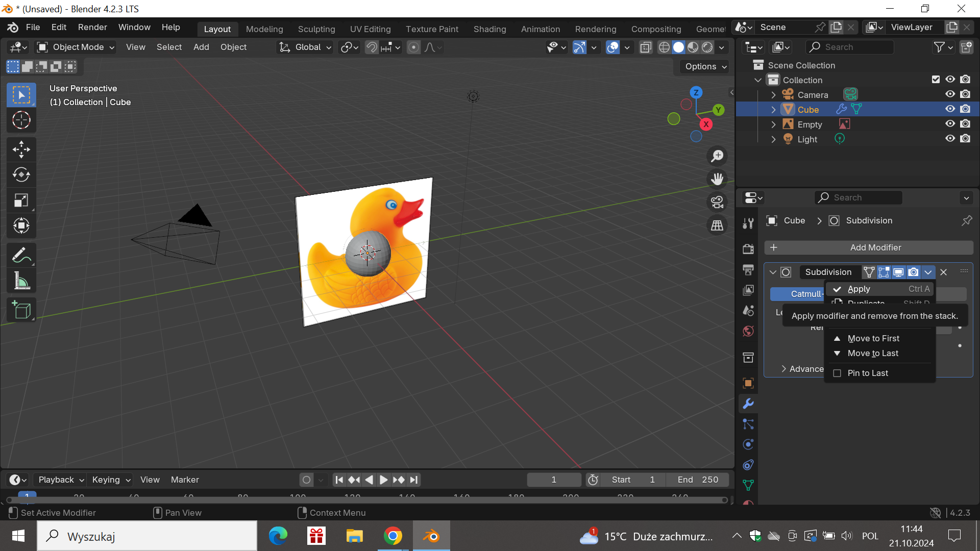
Task: Expand the Light tree item
Action: click(x=773, y=139)
